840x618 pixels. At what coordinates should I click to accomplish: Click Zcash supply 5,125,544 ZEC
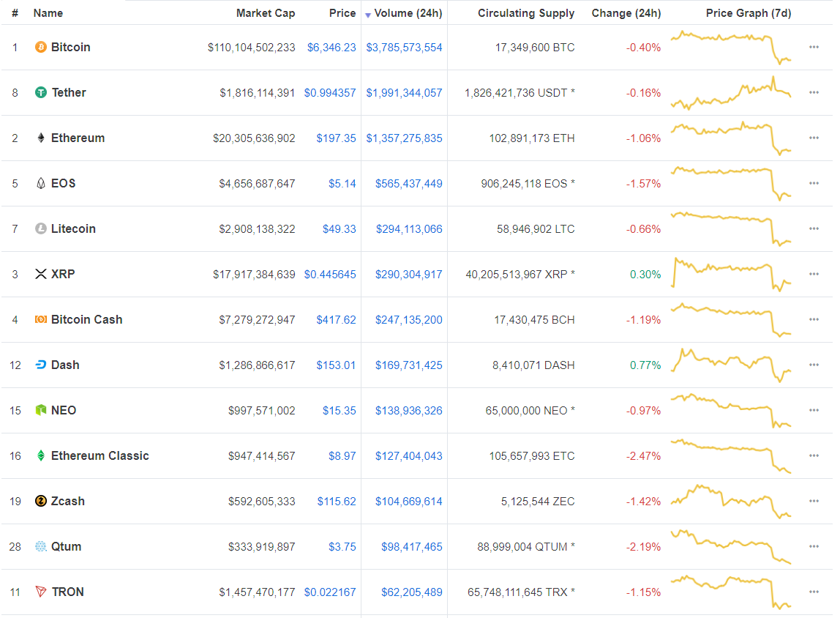click(x=538, y=501)
